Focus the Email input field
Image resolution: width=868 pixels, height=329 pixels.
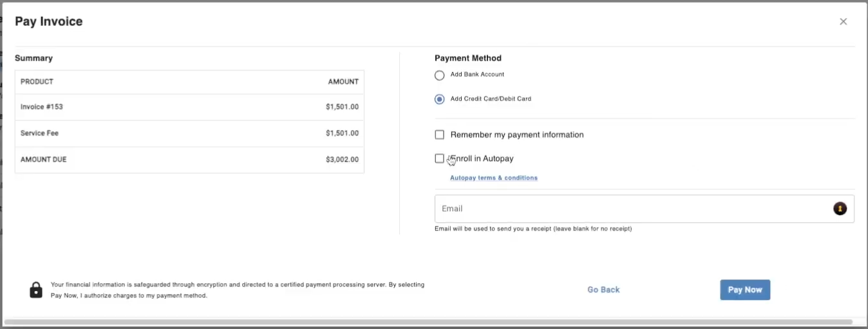tap(631, 209)
